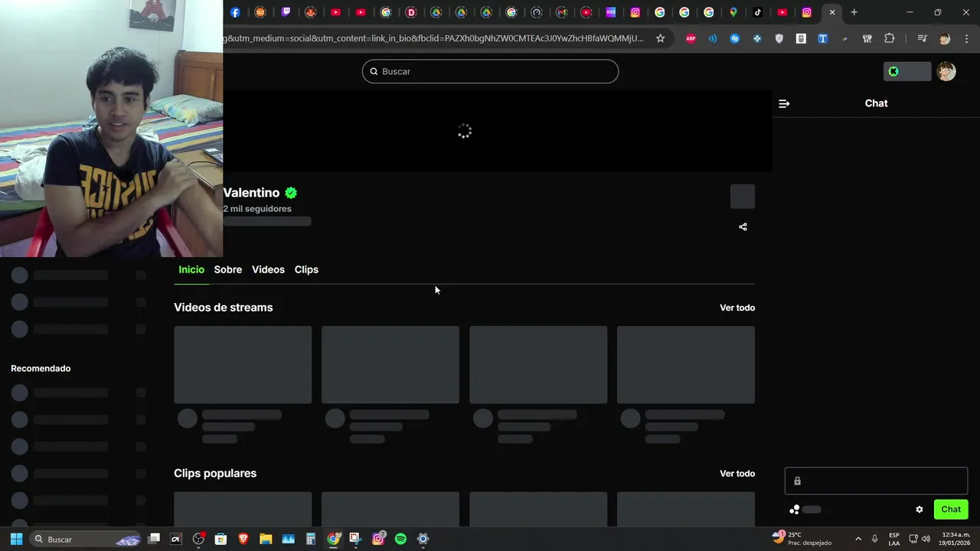The width and height of the screenshot is (980, 551).
Task: Open the browser Extensions puzzle icon
Action: click(x=889, y=38)
